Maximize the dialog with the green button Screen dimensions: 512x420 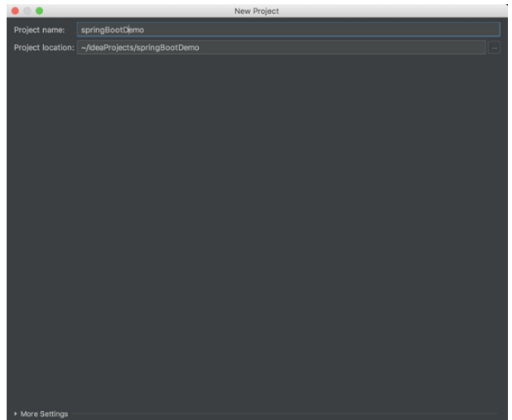click(x=40, y=11)
